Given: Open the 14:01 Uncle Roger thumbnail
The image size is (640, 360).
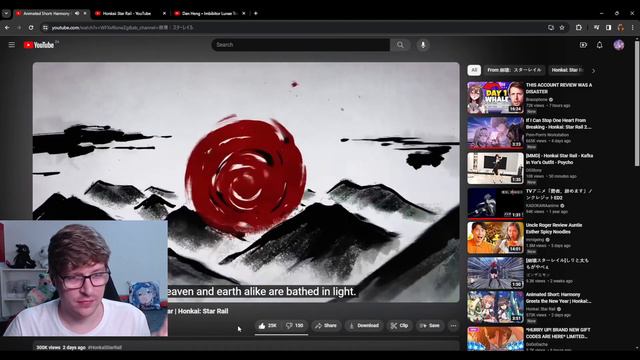Looking at the screenshot, I should (x=496, y=238).
